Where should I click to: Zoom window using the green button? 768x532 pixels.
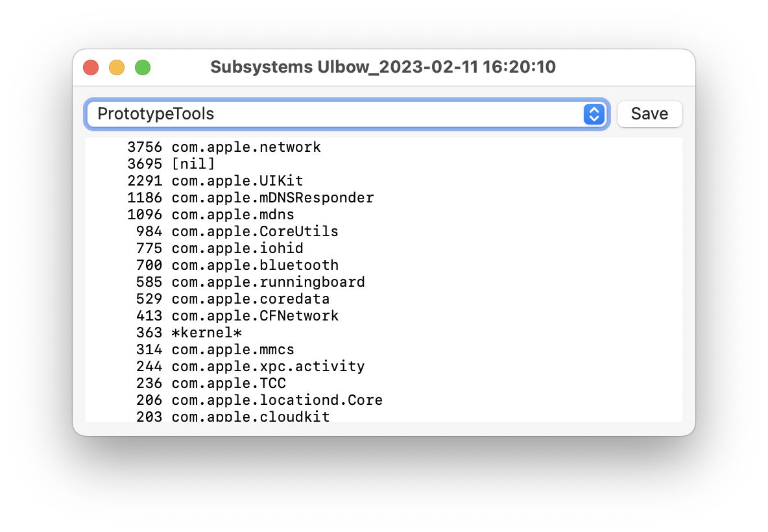pyautogui.click(x=143, y=67)
